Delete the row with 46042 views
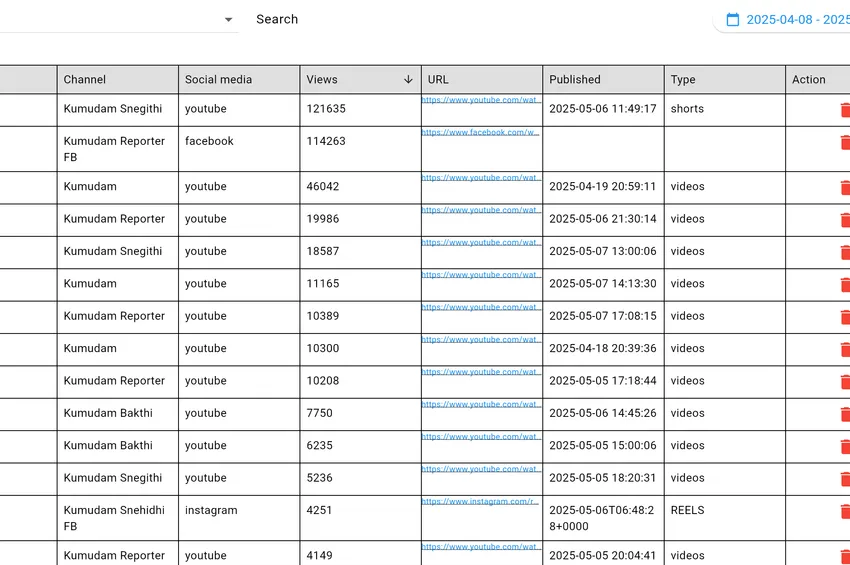The height and width of the screenshot is (565, 850). pyautogui.click(x=845, y=188)
